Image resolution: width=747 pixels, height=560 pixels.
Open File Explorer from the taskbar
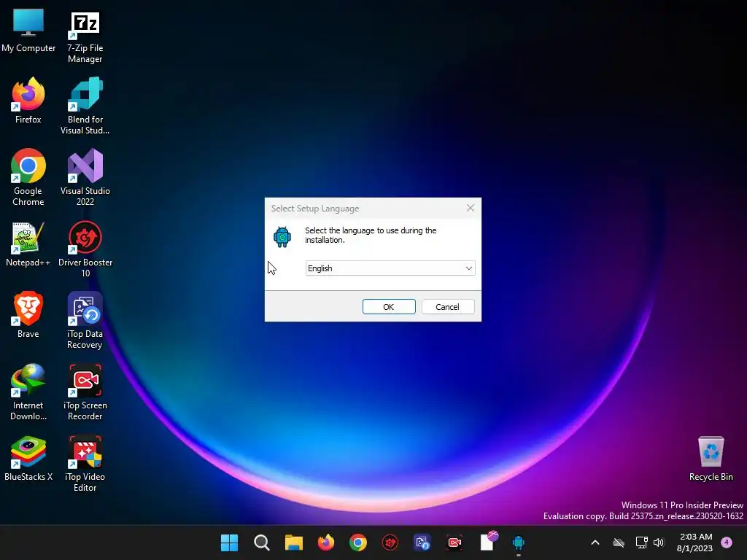[293, 542]
